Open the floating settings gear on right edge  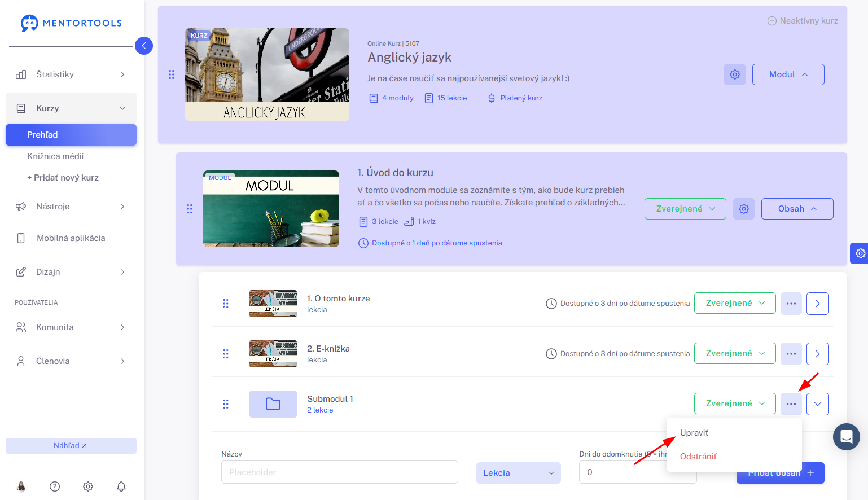[859, 253]
